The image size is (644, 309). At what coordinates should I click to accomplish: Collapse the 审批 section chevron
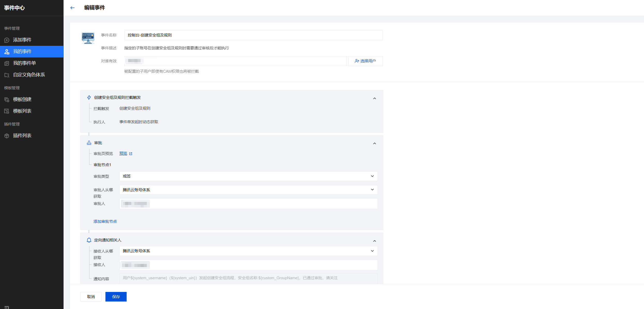[374, 143]
